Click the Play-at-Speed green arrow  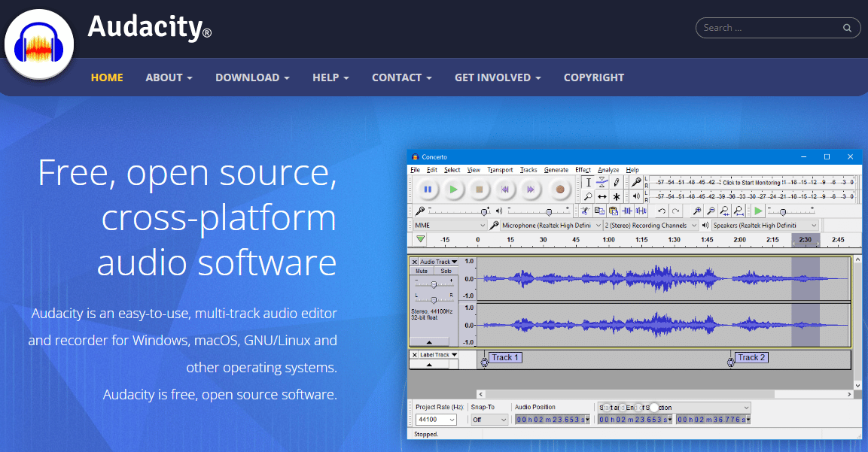(758, 211)
